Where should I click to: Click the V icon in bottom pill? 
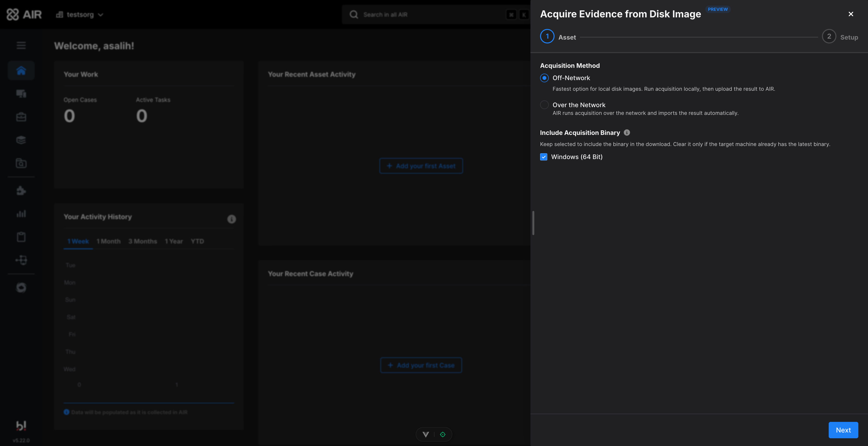point(426,434)
